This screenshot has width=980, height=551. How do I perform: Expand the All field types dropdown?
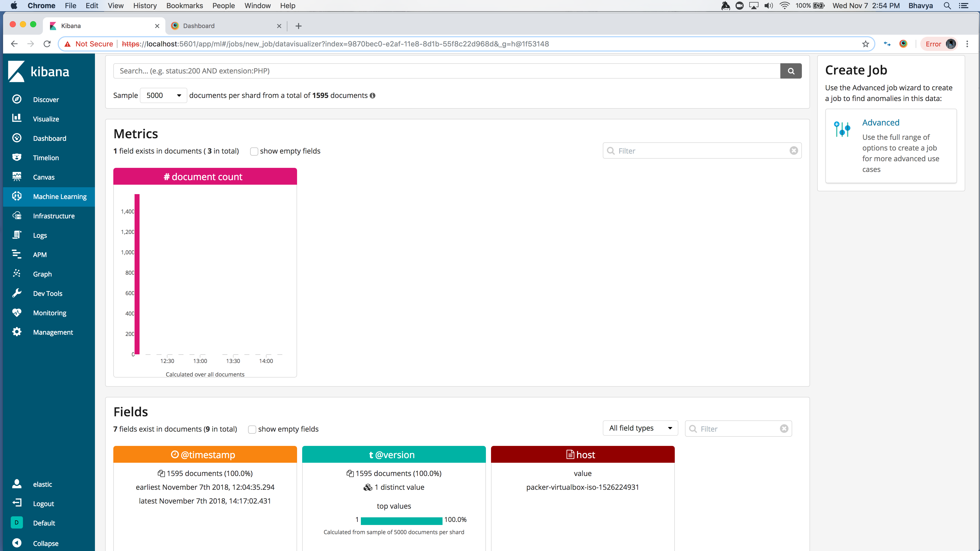click(640, 428)
